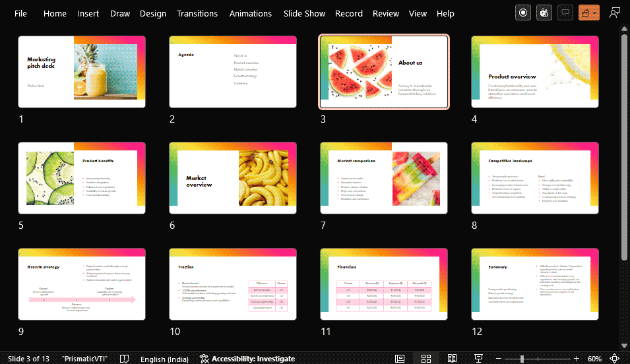Select slide 5 Product benefits thumbnail
Viewport: 630px width, 364px height.
(82, 178)
